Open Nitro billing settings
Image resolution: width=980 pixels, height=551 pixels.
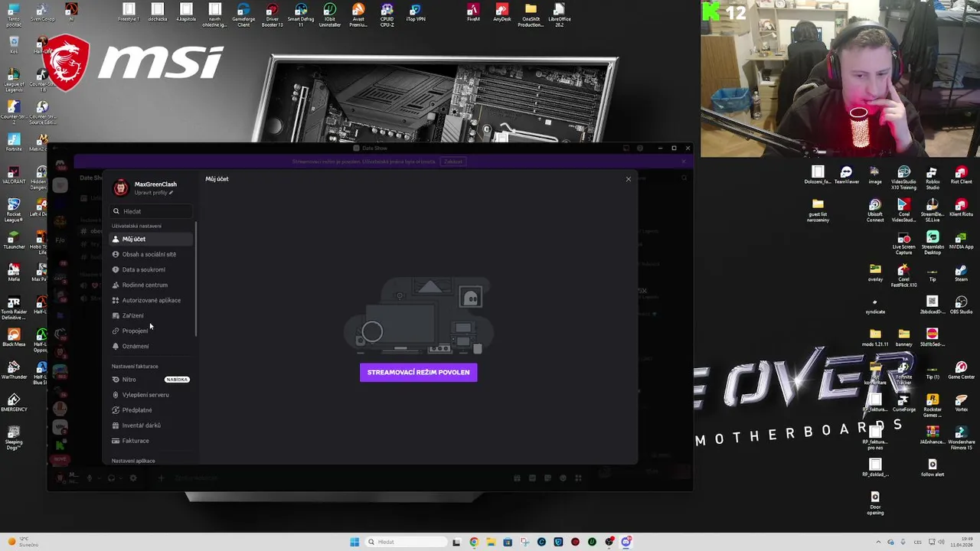(151, 380)
